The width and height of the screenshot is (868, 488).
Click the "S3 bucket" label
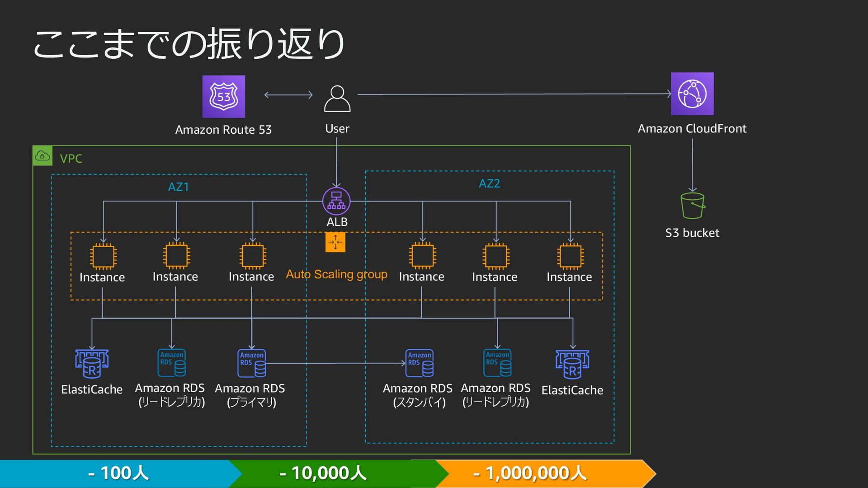(692, 233)
